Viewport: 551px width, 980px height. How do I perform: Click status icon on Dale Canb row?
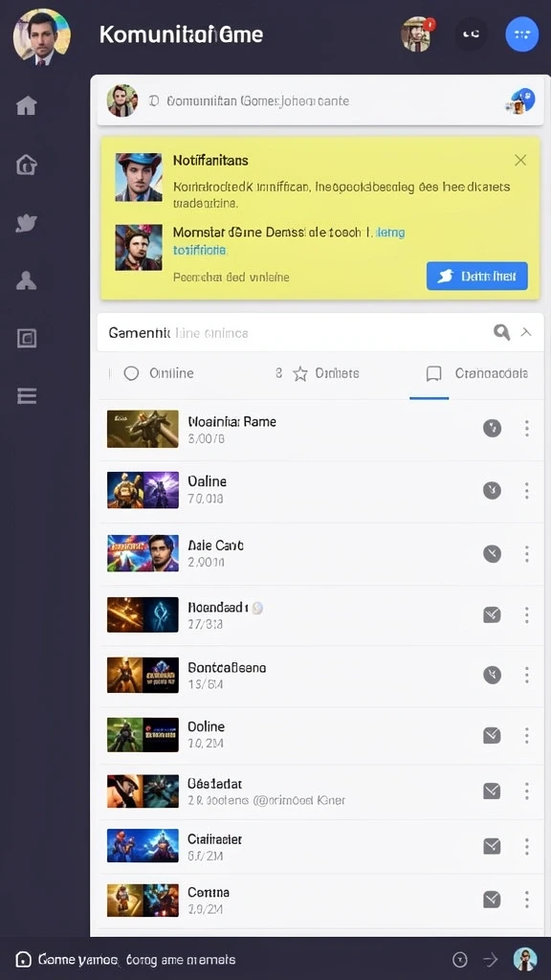493,554
